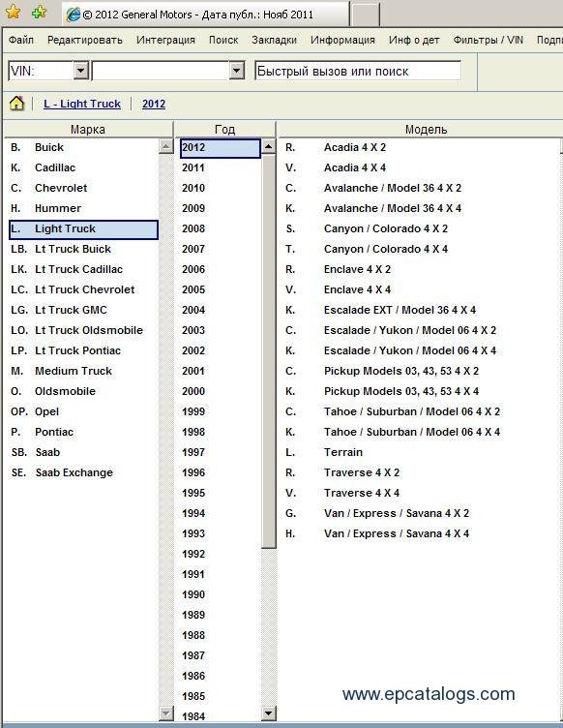
Task: Click the Марка list scroll-down arrow
Action: (165, 713)
